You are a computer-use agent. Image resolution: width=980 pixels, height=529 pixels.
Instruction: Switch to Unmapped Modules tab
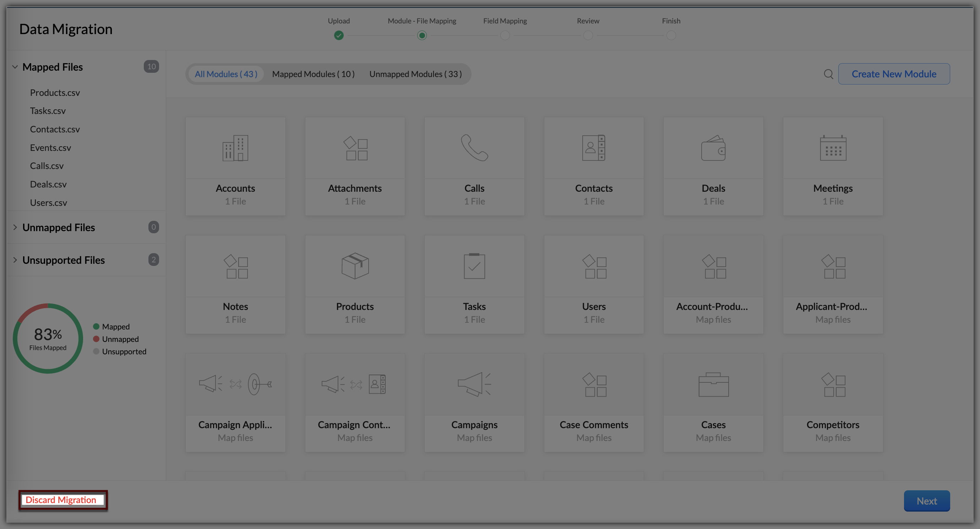415,74
